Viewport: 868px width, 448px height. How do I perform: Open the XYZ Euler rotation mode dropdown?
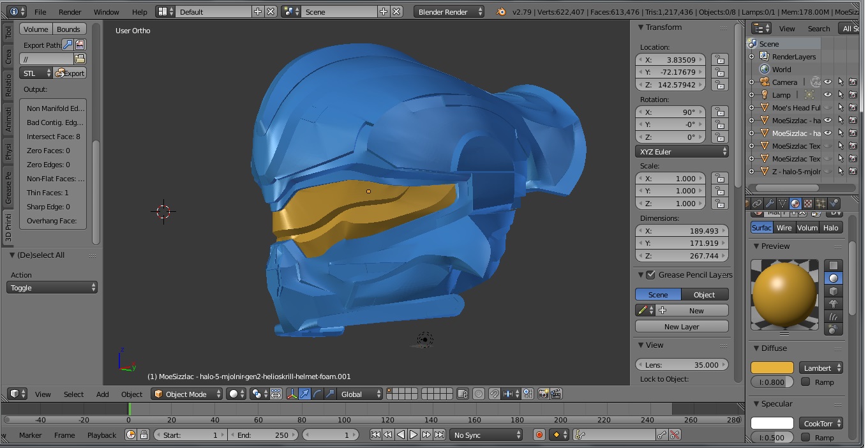click(x=682, y=152)
